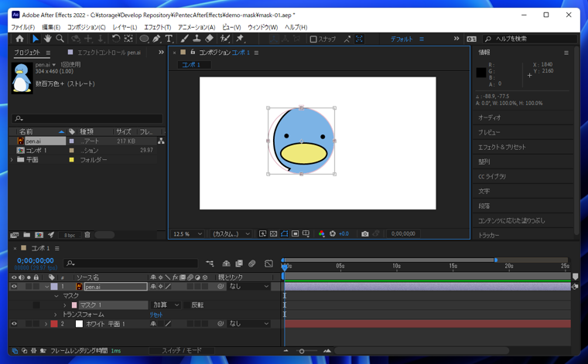Create new folder in Project panel
The height and width of the screenshot is (364, 588).
click(26, 235)
